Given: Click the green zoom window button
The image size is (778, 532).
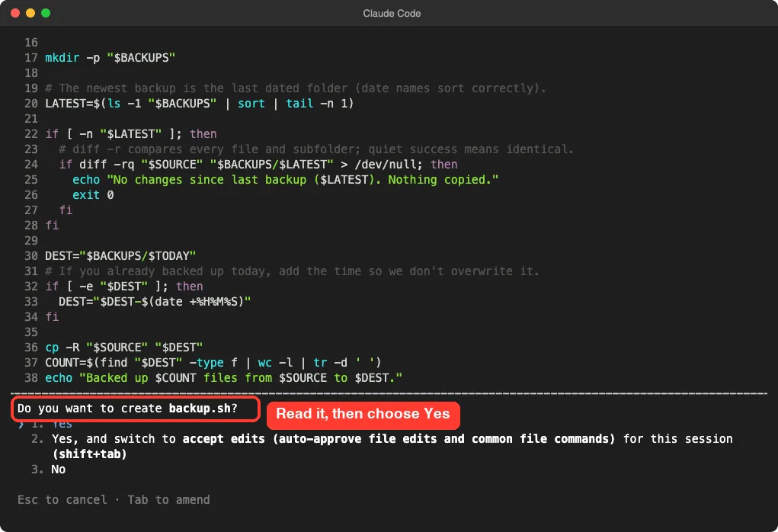Looking at the screenshot, I should (x=46, y=13).
